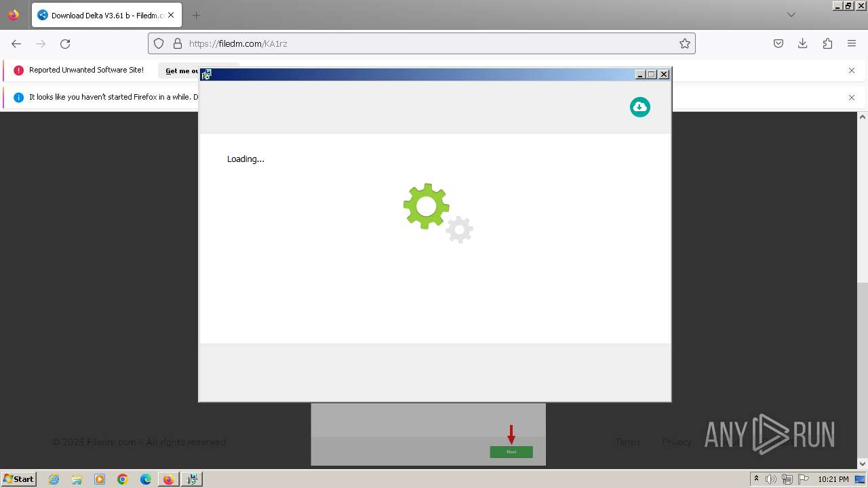868x488 pixels.
Task: Open media player from taskbar
Action: 100,479
